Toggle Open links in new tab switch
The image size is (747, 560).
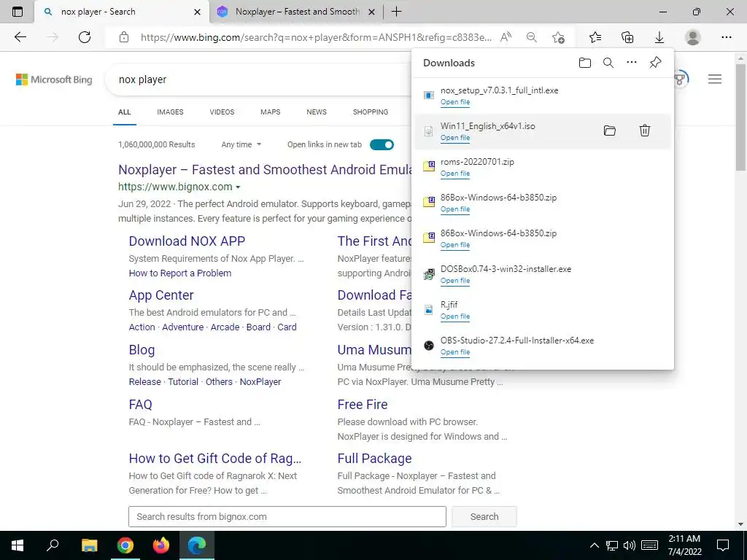tap(382, 145)
